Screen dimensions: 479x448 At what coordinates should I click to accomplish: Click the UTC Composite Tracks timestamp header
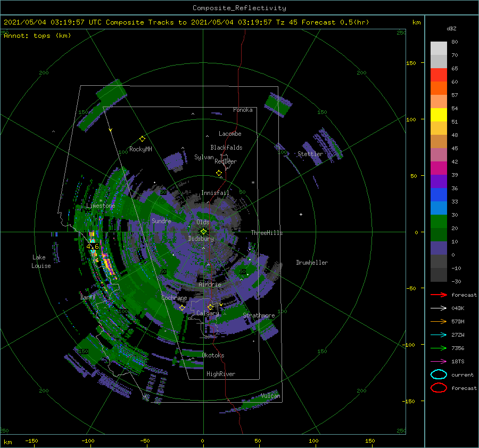[186, 22]
